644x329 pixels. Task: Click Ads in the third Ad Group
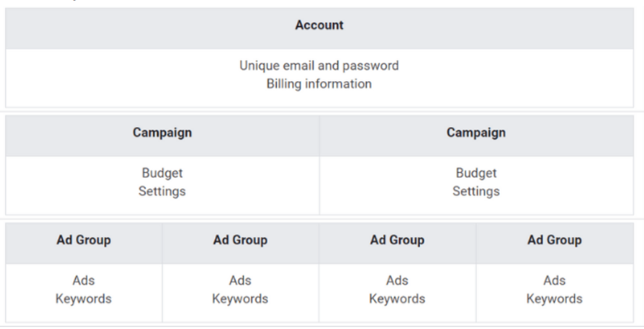tap(397, 280)
